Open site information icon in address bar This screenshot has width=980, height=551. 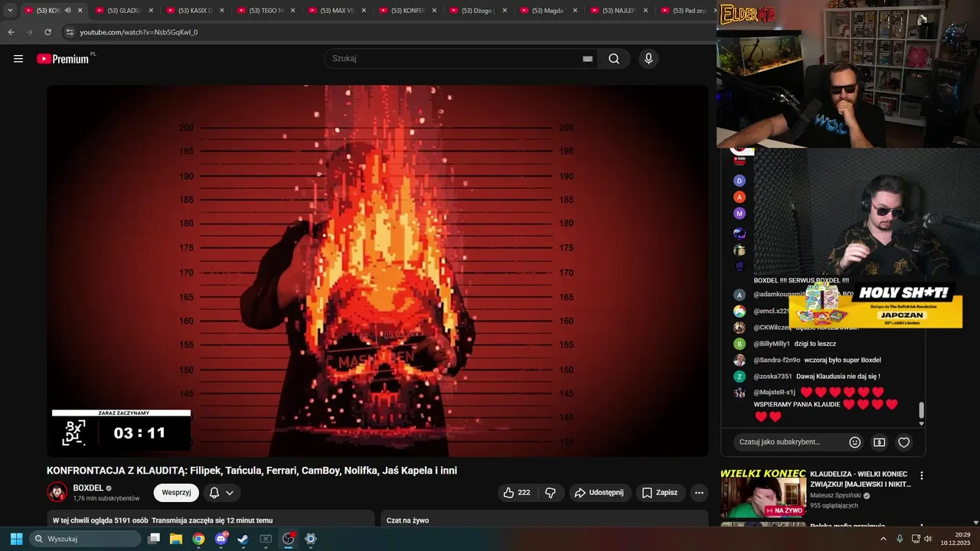[x=70, y=32]
